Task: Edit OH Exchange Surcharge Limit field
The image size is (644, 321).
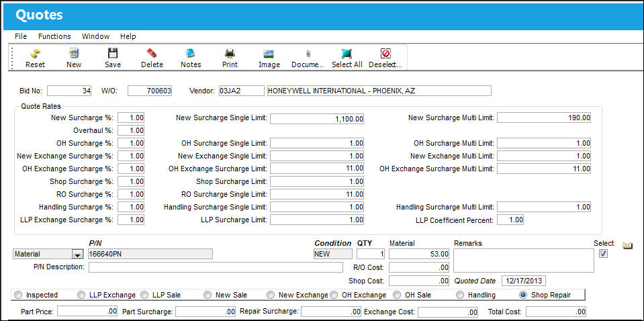Action: click(x=317, y=169)
